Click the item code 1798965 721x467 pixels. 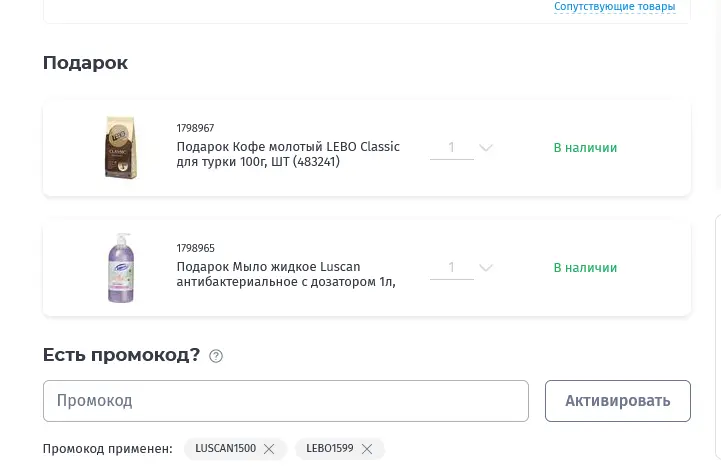coord(195,248)
